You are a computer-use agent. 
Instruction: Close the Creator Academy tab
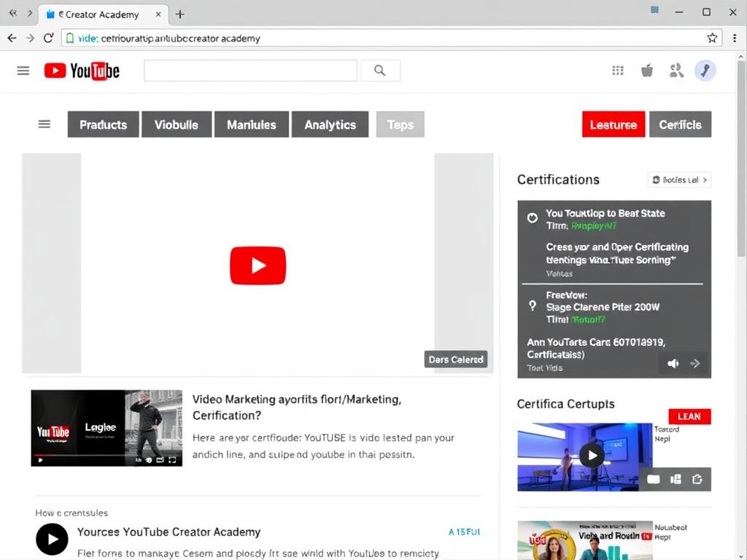coord(158,15)
